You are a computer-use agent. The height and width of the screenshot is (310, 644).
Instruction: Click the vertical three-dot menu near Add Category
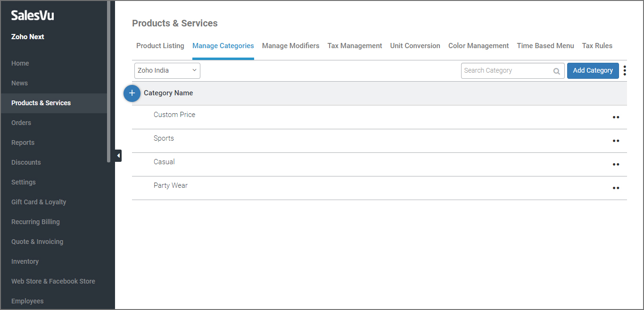(625, 71)
